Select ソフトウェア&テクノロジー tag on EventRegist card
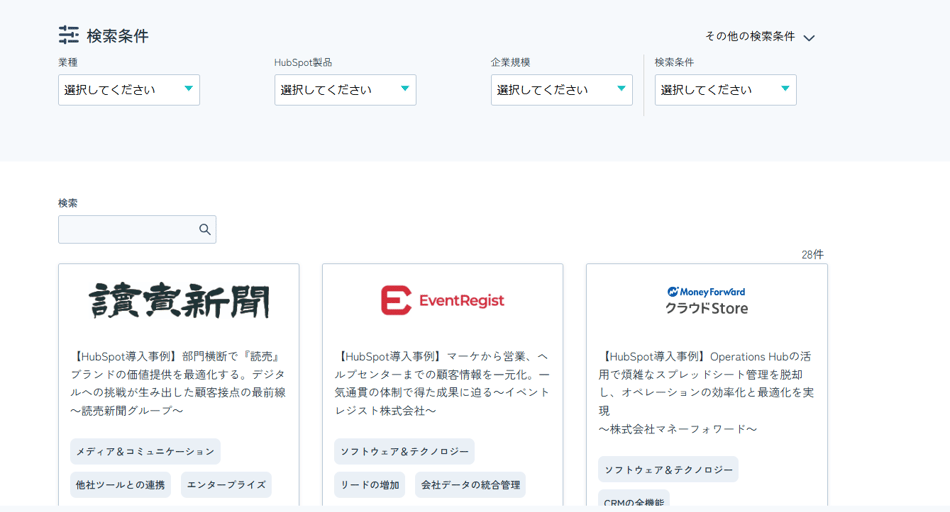 (404, 451)
